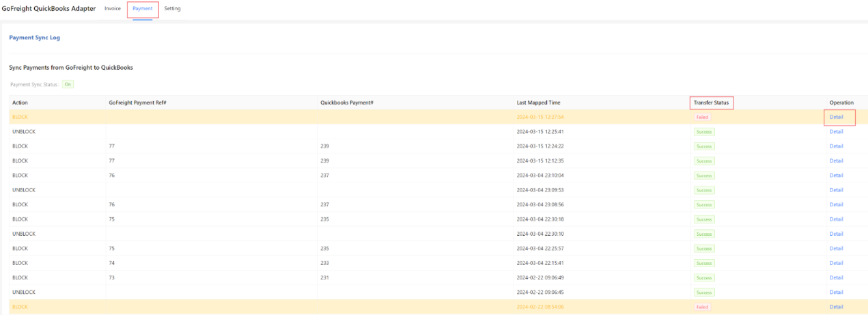Image resolution: width=868 pixels, height=315 pixels.
Task: Open Detail for UNBLOCK at 12:25:41
Action: [x=836, y=132]
